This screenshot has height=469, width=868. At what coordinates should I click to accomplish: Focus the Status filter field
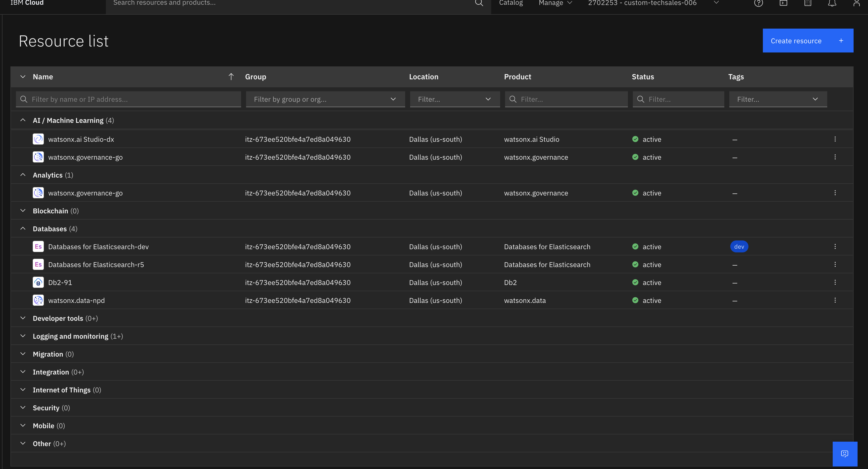click(x=678, y=99)
